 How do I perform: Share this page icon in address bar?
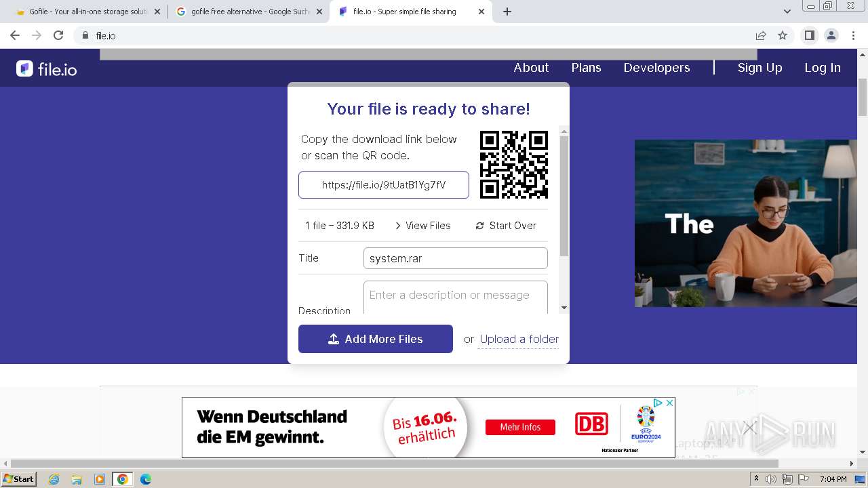761,35
